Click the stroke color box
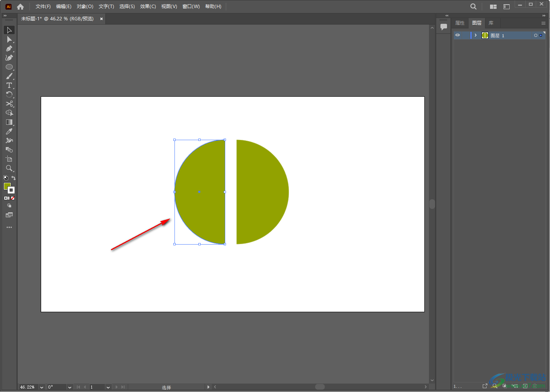550x392 pixels. [x=12, y=190]
